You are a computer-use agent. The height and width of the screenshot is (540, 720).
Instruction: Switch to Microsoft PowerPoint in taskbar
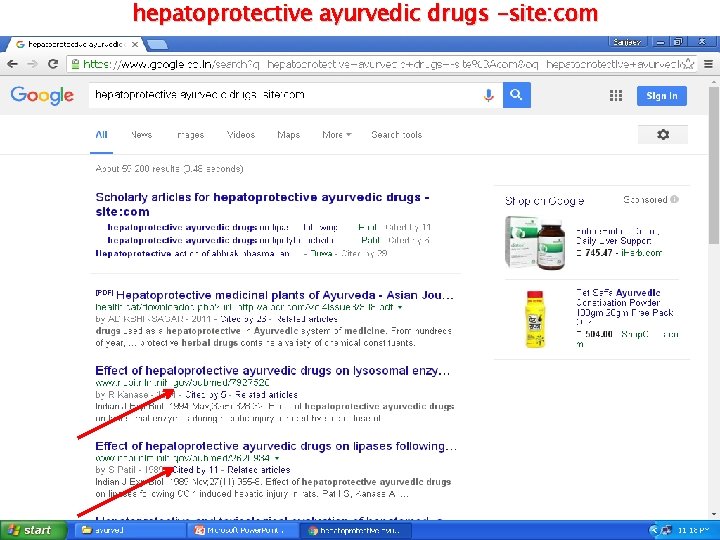(243, 530)
